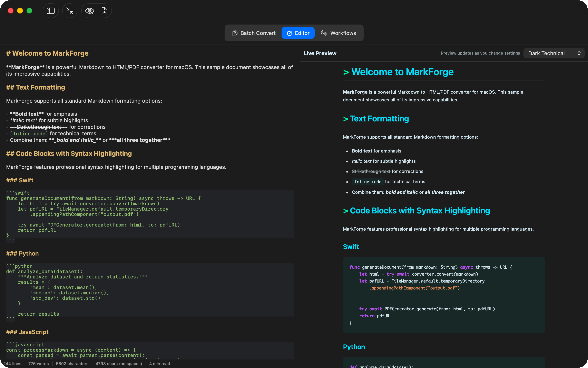Click the "4793 chars (no spaces)" status entry

119,364
